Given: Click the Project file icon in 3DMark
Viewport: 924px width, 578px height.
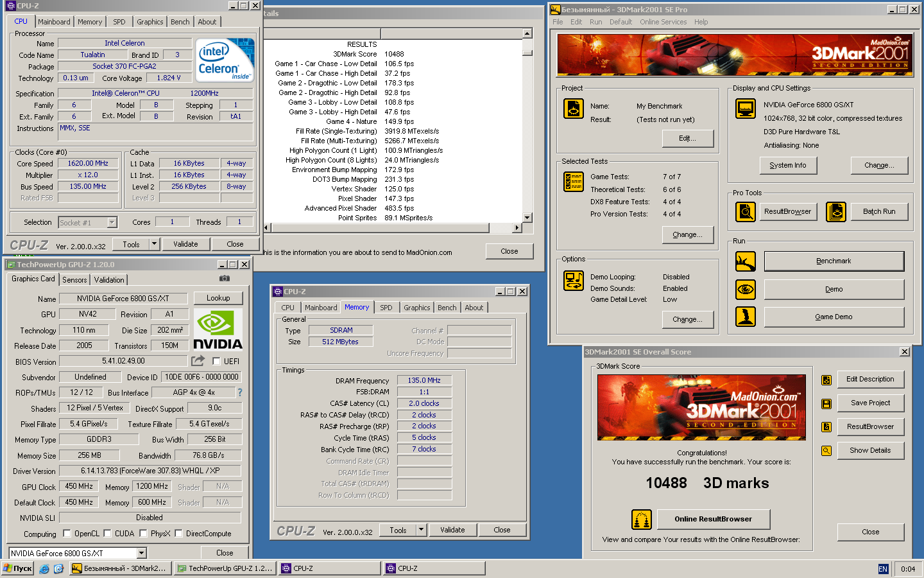Looking at the screenshot, I should pyautogui.click(x=573, y=109).
